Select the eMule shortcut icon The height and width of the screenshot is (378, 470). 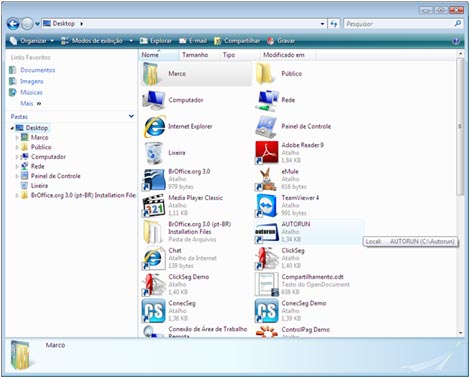coord(267,179)
